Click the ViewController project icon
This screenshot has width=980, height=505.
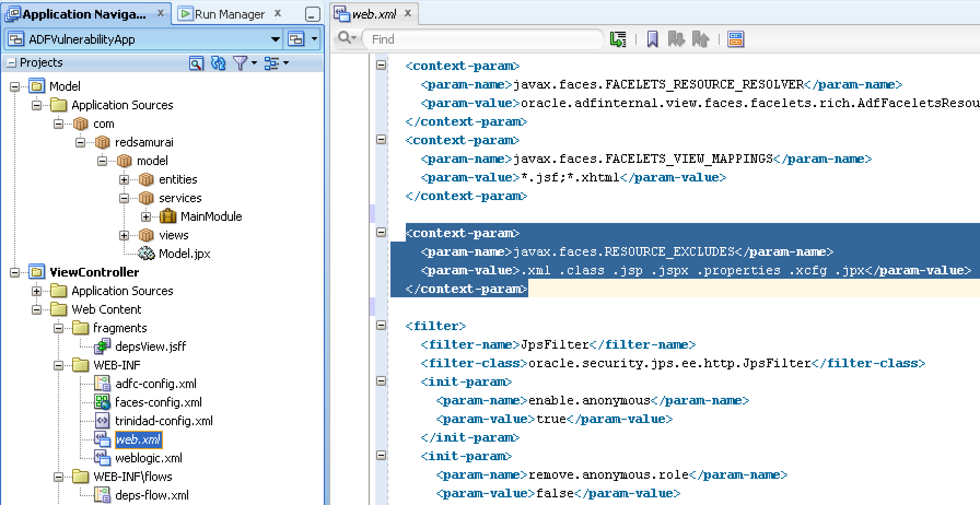(x=37, y=272)
